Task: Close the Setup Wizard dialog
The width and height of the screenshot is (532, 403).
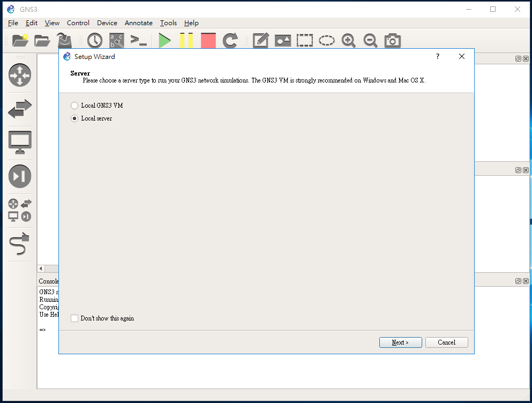Action: coord(462,56)
